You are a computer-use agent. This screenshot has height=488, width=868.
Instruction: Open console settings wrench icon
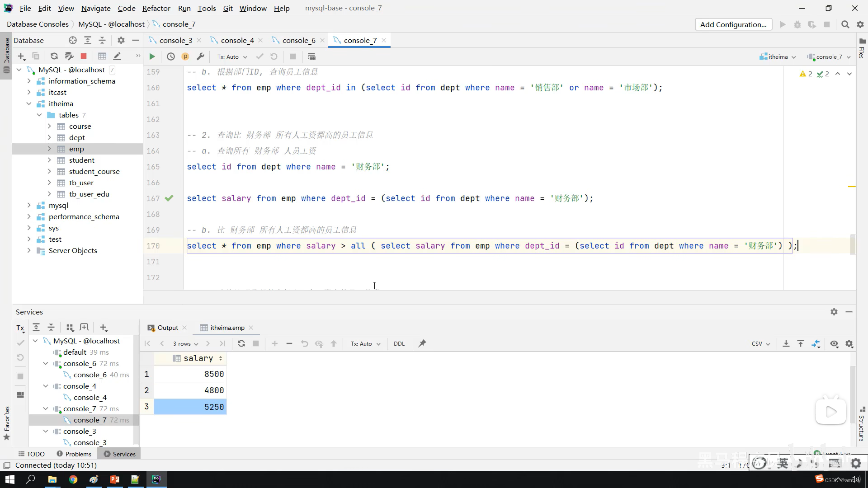click(200, 56)
